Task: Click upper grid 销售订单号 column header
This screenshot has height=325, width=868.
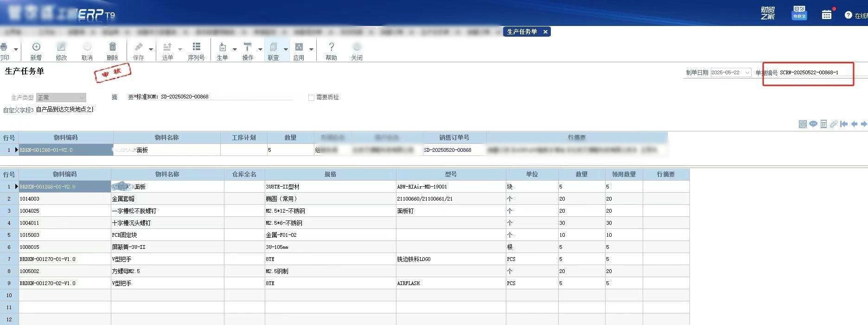Action: [x=454, y=137]
